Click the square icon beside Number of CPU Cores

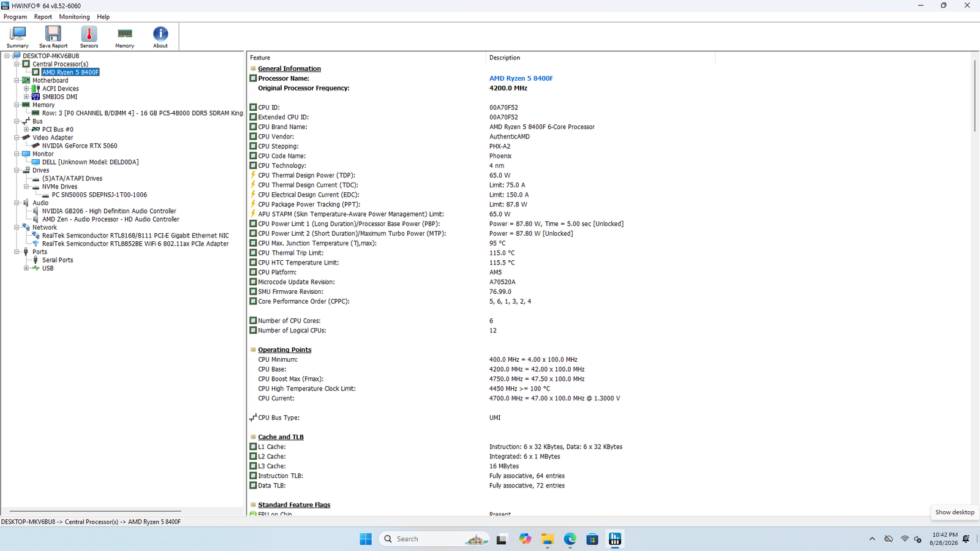pyautogui.click(x=253, y=321)
